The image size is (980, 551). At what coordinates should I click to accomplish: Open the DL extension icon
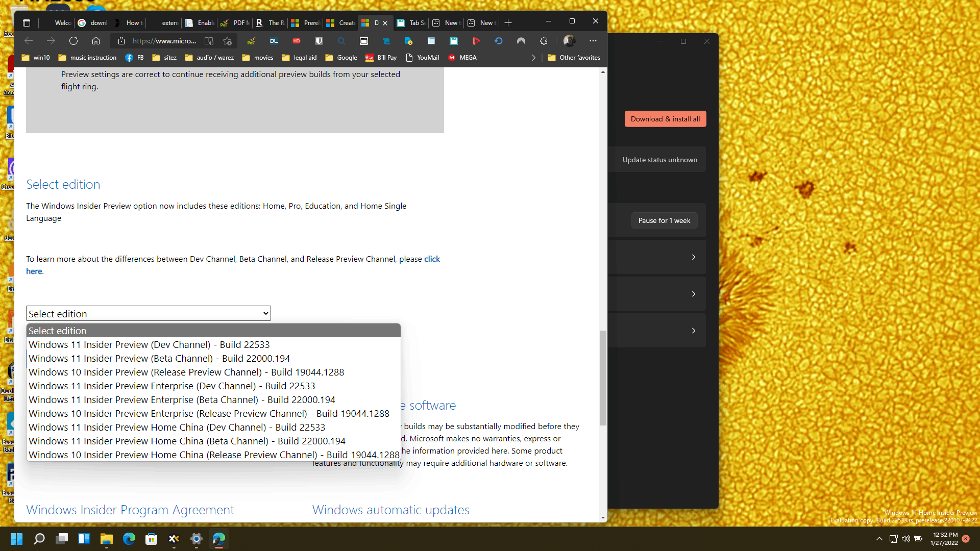click(274, 41)
